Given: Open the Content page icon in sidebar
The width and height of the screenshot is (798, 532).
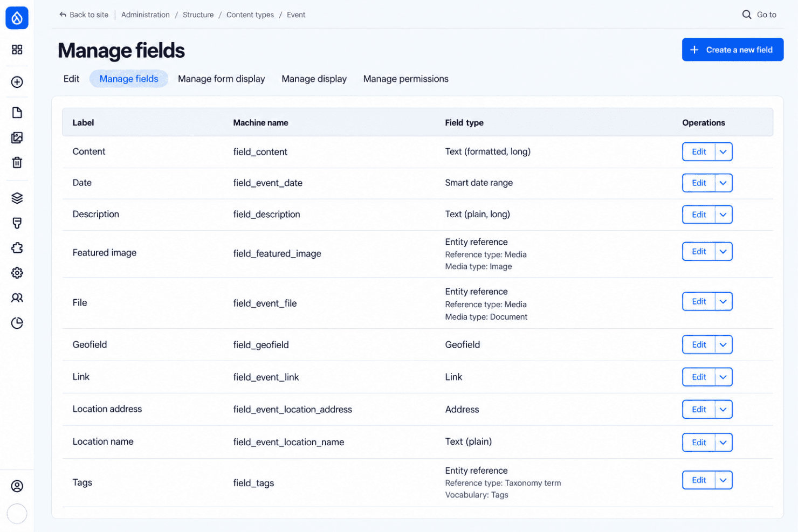Looking at the screenshot, I should click(17, 112).
